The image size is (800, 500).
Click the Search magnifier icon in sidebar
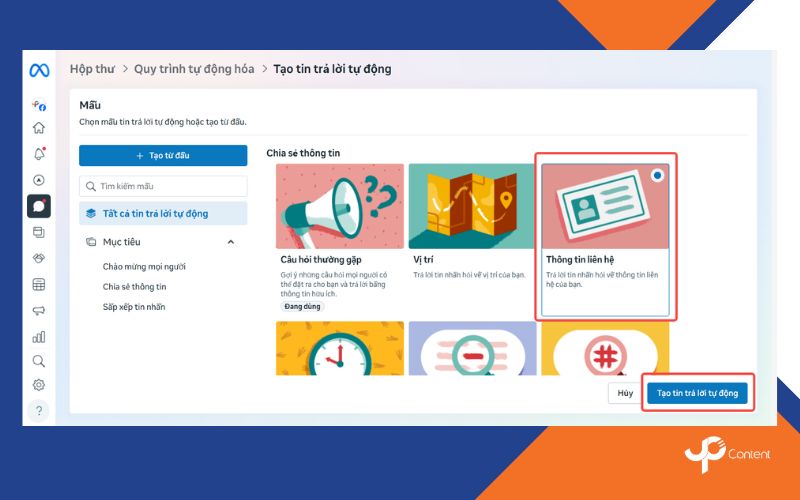pos(39,361)
